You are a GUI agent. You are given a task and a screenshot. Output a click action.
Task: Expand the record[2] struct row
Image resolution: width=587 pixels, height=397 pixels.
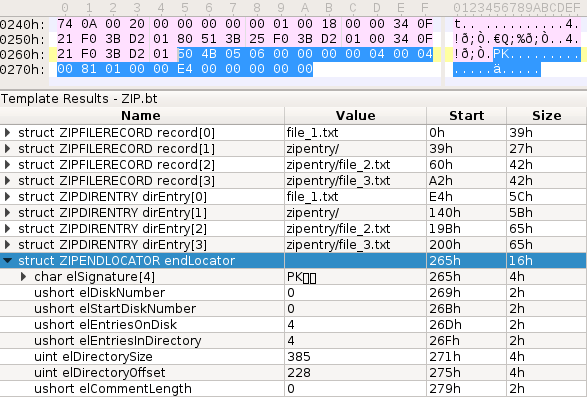click(x=7, y=165)
